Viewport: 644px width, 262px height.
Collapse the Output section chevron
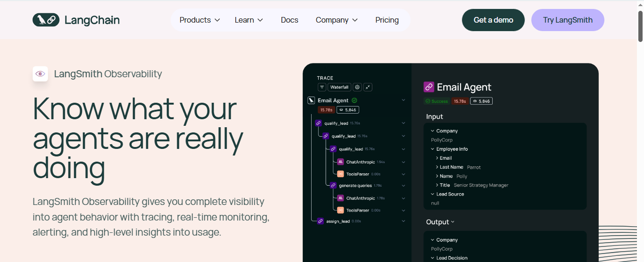tap(453, 222)
